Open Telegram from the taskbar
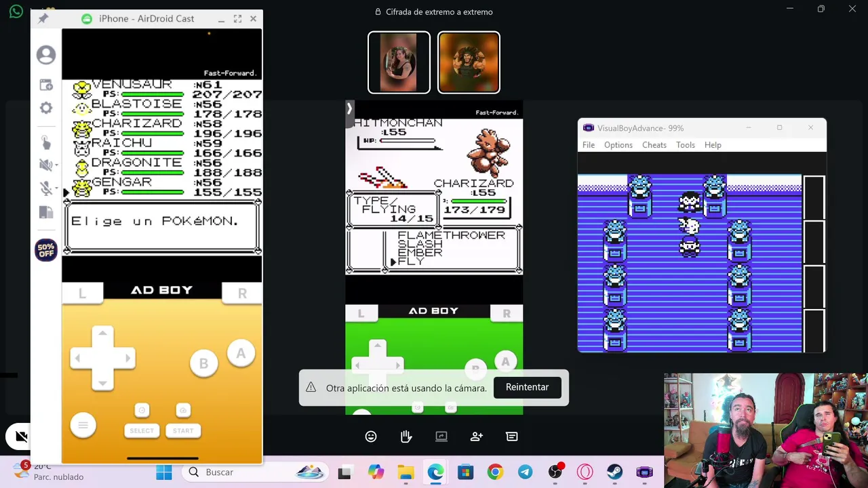This screenshot has width=868, height=488. click(525, 472)
